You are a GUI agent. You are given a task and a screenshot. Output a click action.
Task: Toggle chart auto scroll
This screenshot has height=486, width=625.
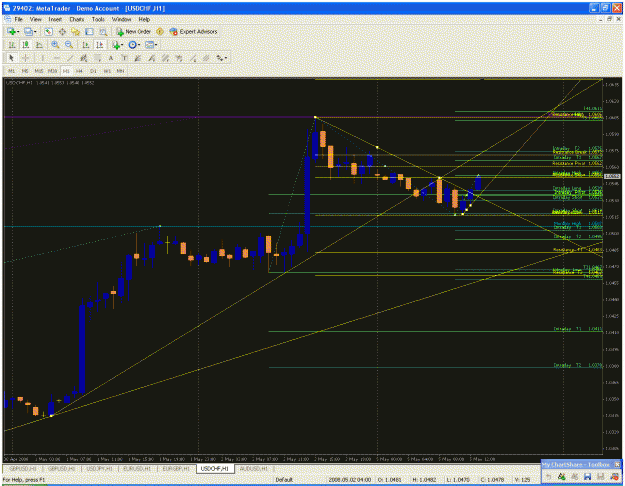[85, 45]
